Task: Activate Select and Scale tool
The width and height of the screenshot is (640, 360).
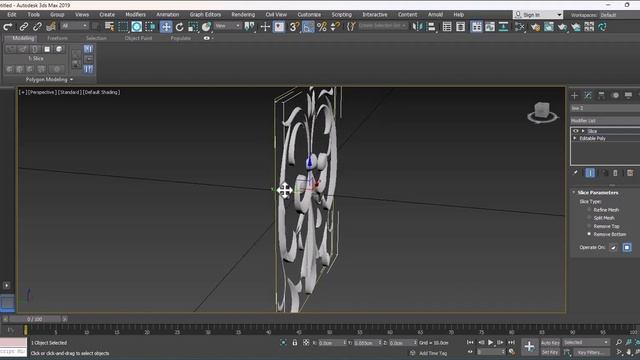Action: pyautogui.click(x=193, y=27)
